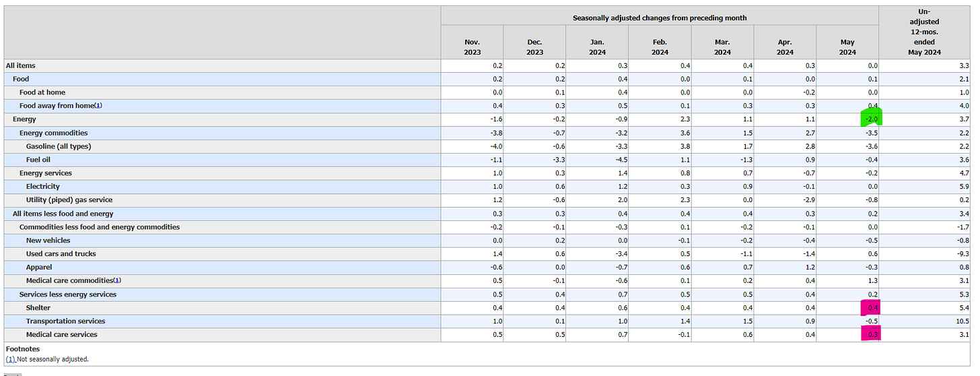Select the Gasoline (all types) row label
Screen dimensions: 980x376
(x=59, y=146)
